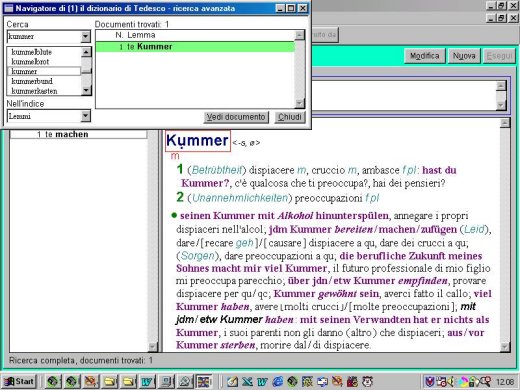Select the machen result in left list
This screenshot has height=390, width=520.
78,134
